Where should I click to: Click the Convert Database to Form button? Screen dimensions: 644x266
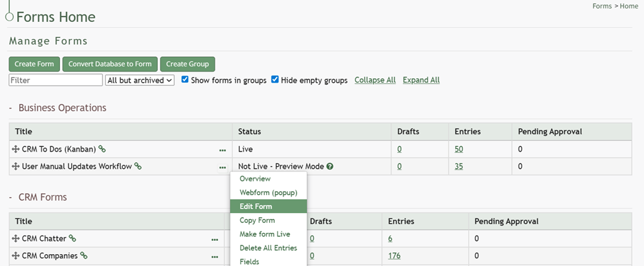110,64
